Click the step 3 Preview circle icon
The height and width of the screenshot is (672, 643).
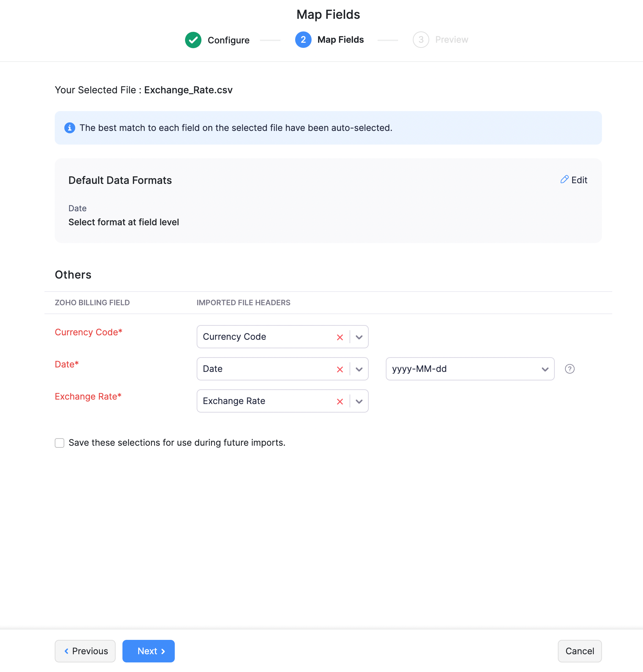pos(421,40)
